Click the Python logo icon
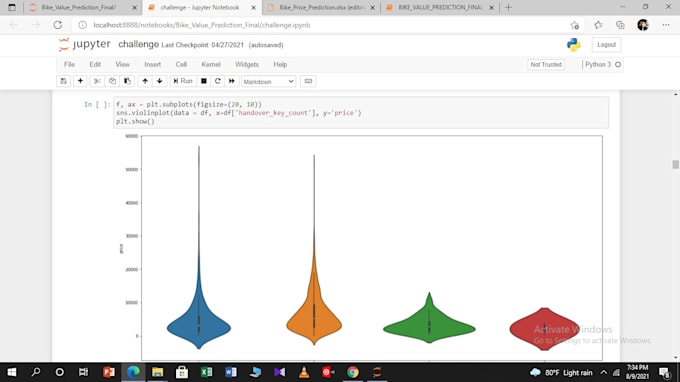Viewport: 680px width, 382px height. pyautogui.click(x=574, y=45)
